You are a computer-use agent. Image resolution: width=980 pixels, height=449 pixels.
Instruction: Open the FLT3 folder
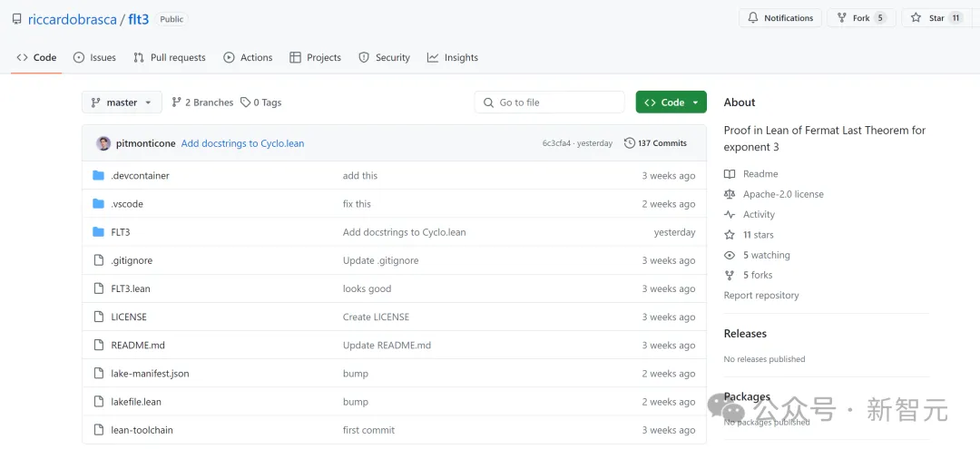[120, 232]
